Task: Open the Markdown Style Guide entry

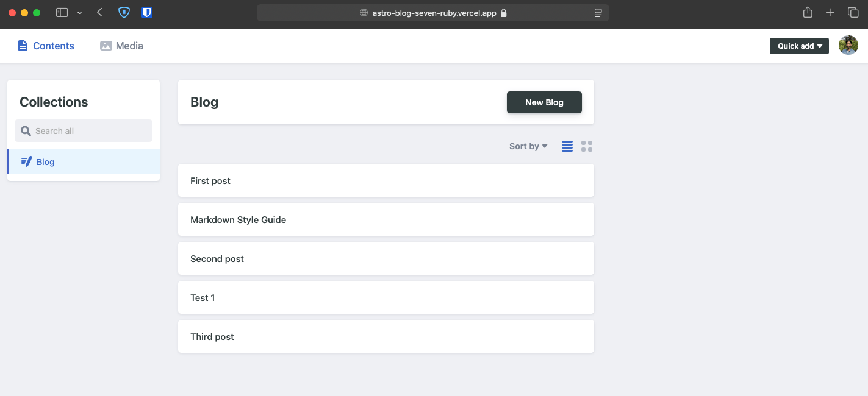Action: (386, 220)
